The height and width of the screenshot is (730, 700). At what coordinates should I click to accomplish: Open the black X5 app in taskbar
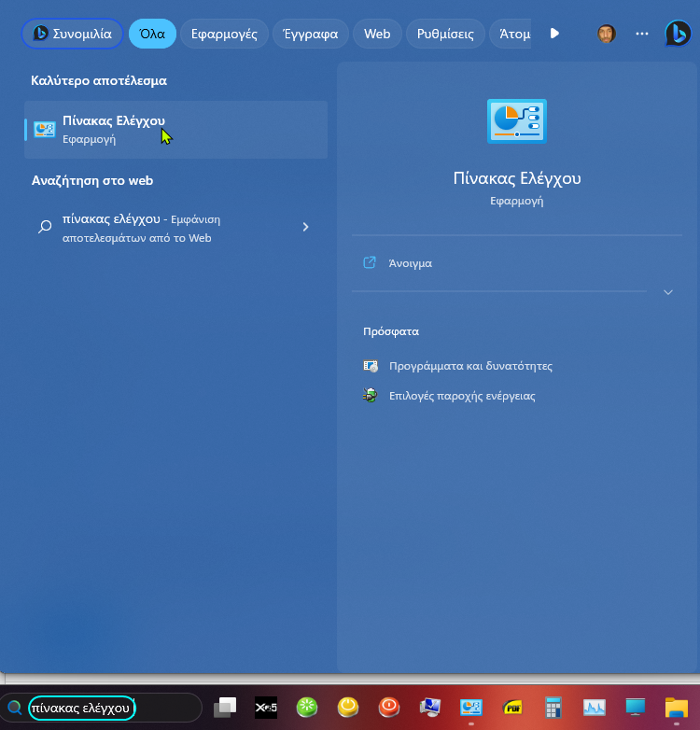pos(266,708)
